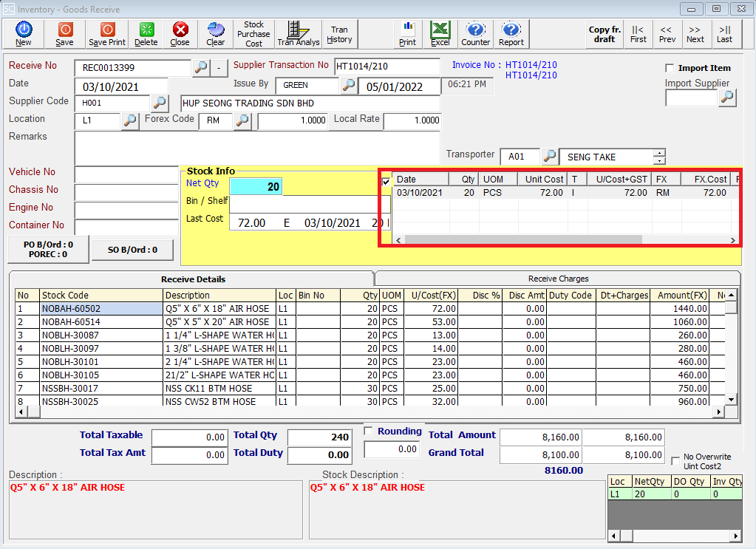Export to Excel

point(440,34)
